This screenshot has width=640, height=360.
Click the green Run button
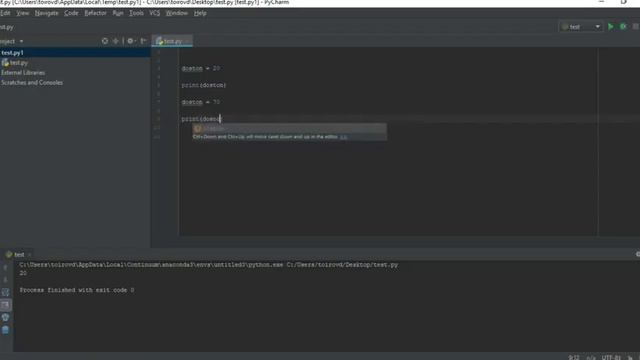pyautogui.click(x=611, y=27)
